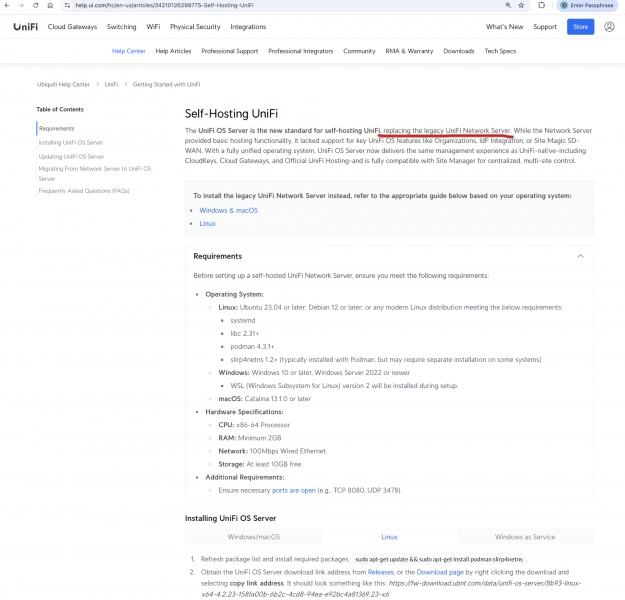625x600 pixels.
Task: Click Getting Started with UniFi breadcrumb
Action: [166, 85]
